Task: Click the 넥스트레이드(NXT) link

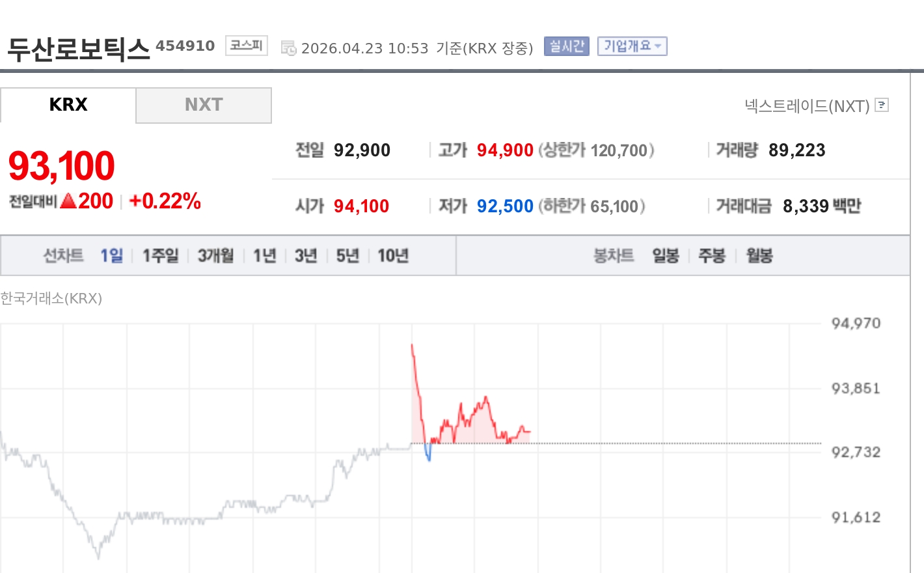Action: click(x=807, y=106)
